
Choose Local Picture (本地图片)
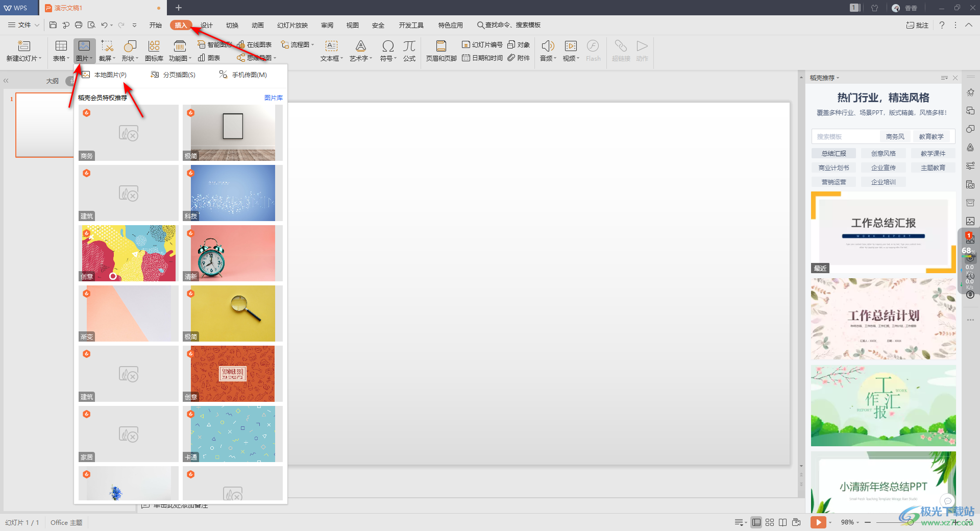[105, 75]
